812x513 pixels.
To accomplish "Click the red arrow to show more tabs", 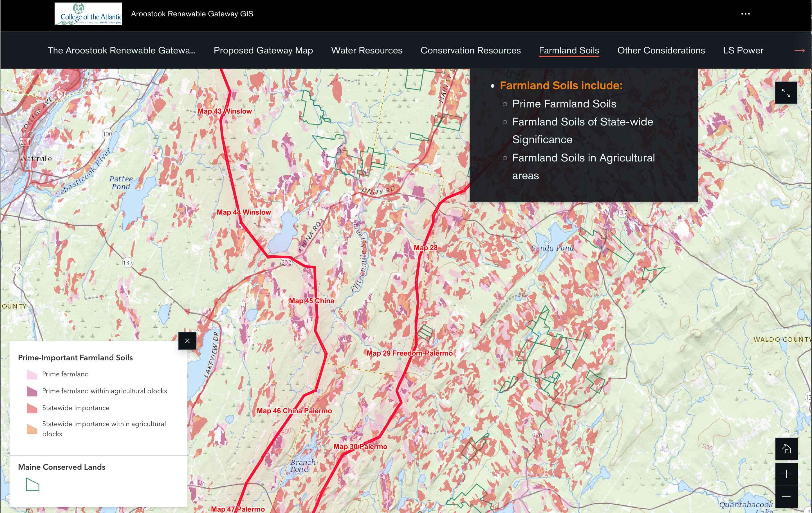I will coord(800,51).
